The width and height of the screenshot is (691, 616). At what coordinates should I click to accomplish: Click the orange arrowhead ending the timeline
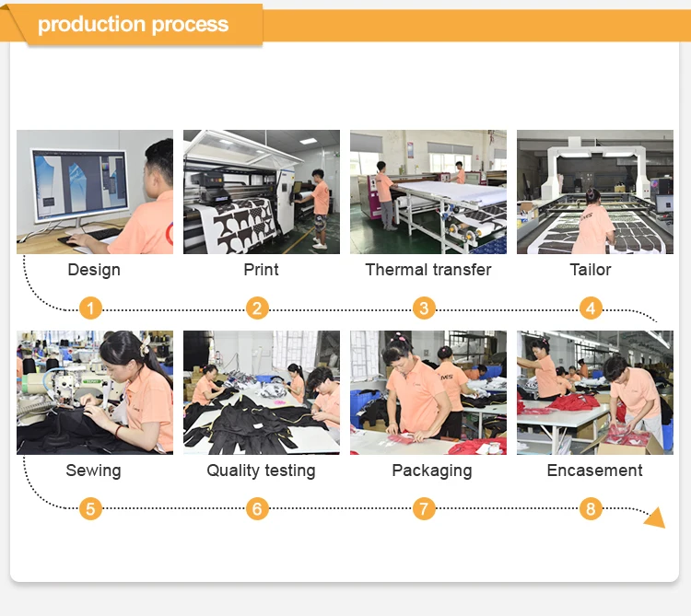655,517
